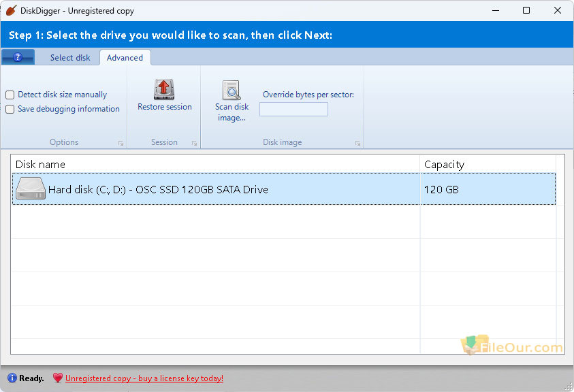Click the red heart icon
The height and width of the screenshot is (392, 574).
click(x=57, y=378)
